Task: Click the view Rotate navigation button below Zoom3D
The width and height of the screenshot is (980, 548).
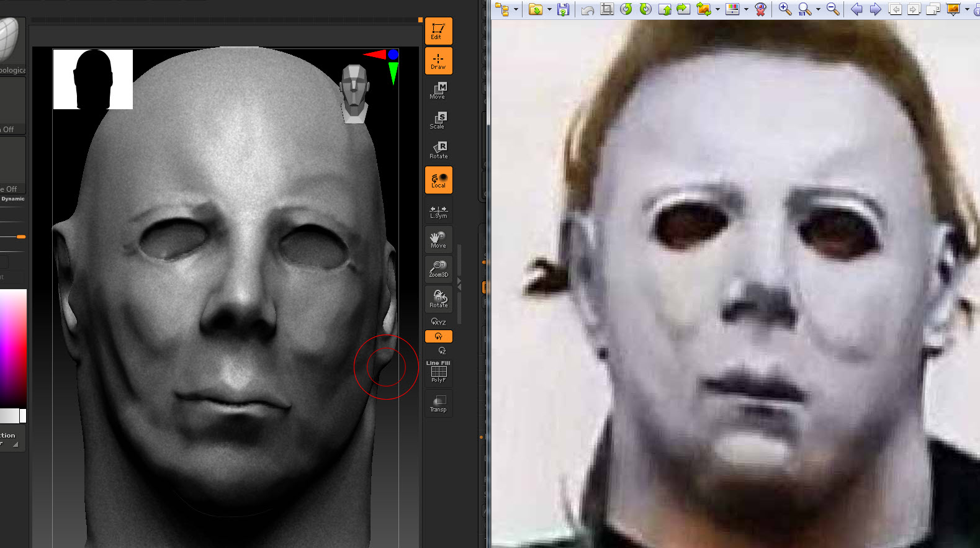Action: (x=438, y=299)
